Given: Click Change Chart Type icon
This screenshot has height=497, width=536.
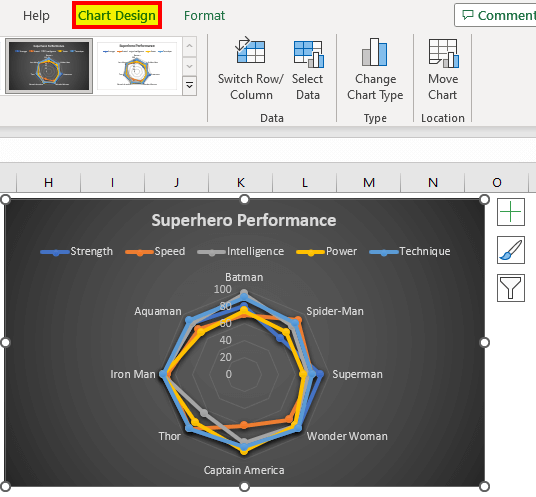Looking at the screenshot, I should point(375,52).
